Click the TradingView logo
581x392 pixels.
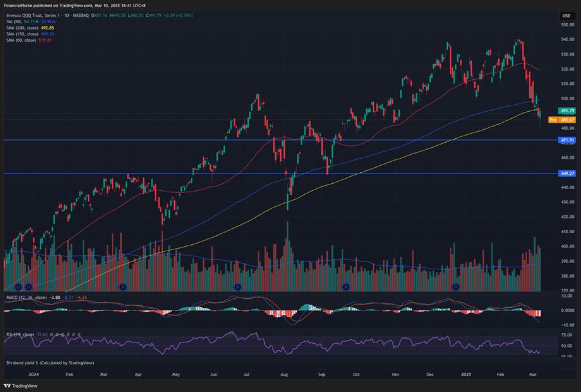point(21,386)
